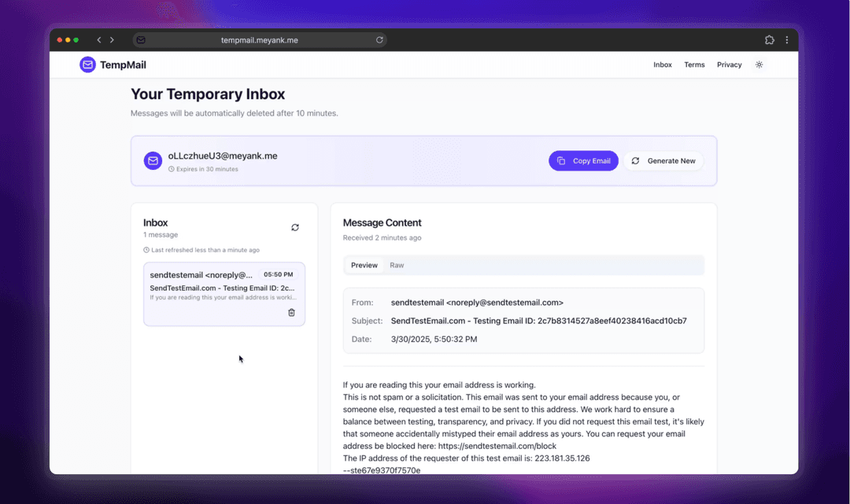Image resolution: width=850 pixels, height=504 pixels.
Task: Click the Last refreshed less than a minute ago text
Action: coord(205,250)
